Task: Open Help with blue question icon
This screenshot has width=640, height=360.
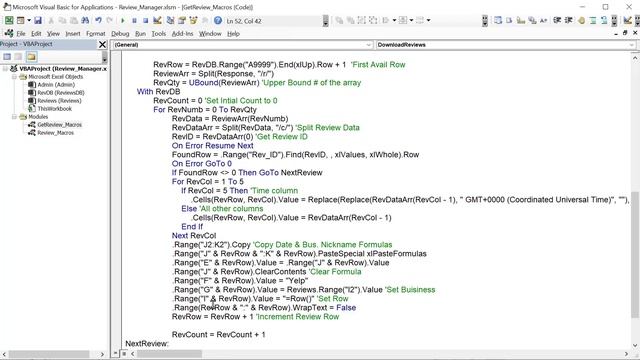Action: pyautogui.click(x=218, y=20)
